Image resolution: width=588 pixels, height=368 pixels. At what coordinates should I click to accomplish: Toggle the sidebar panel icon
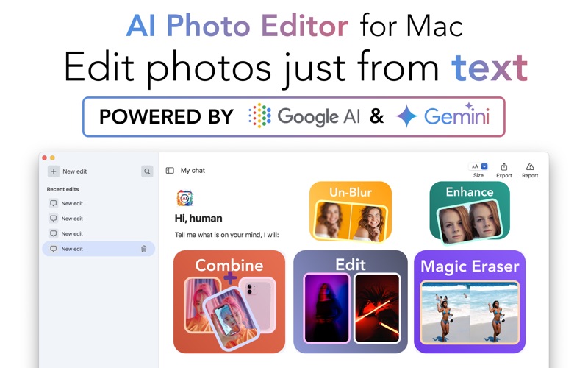click(x=170, y=171)
